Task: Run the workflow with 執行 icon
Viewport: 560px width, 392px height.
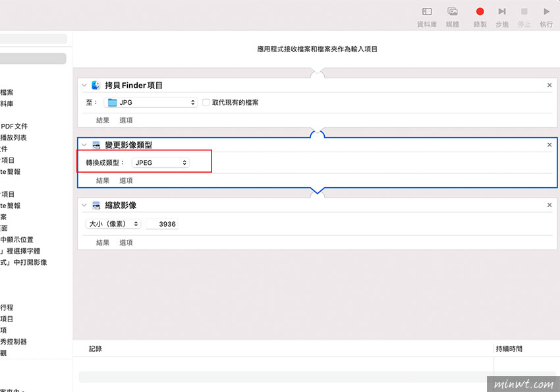Action: click(546, 12)
